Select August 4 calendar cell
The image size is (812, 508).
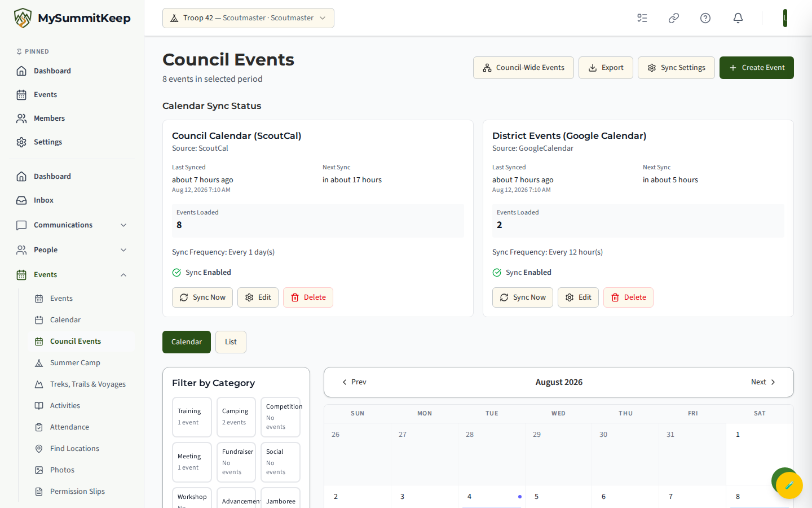(x=492, y=497)
